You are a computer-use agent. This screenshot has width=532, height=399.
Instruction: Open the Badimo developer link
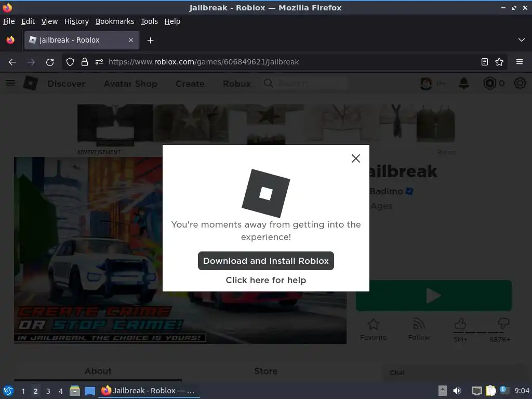pos(386,191)
